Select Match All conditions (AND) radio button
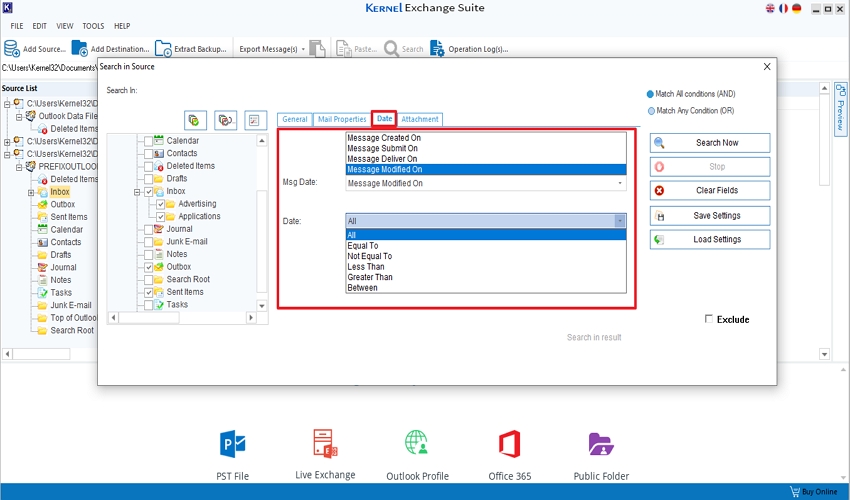The width and height of the screenshot is (850, 500). [651, 94]
